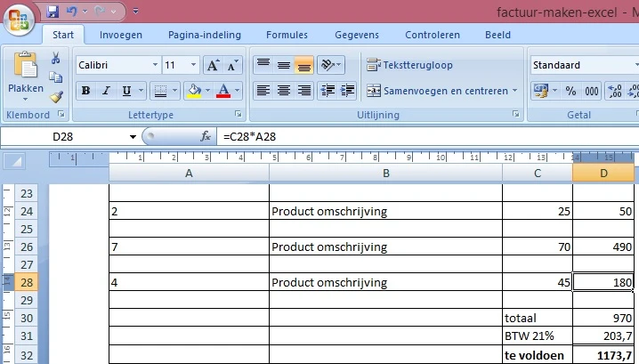Viewport: 639px width, 364px height.
Task: Align cell content to the middle
Action: (284, 65)
